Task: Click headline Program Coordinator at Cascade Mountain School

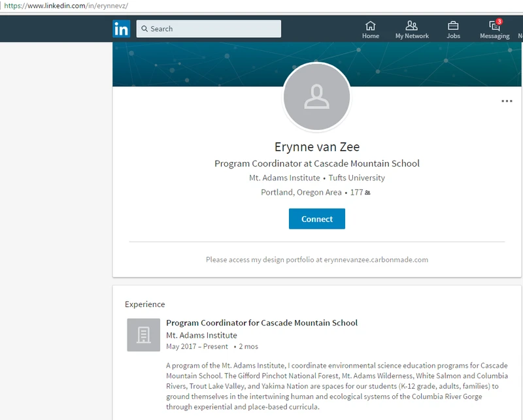Action: [317, 163]
